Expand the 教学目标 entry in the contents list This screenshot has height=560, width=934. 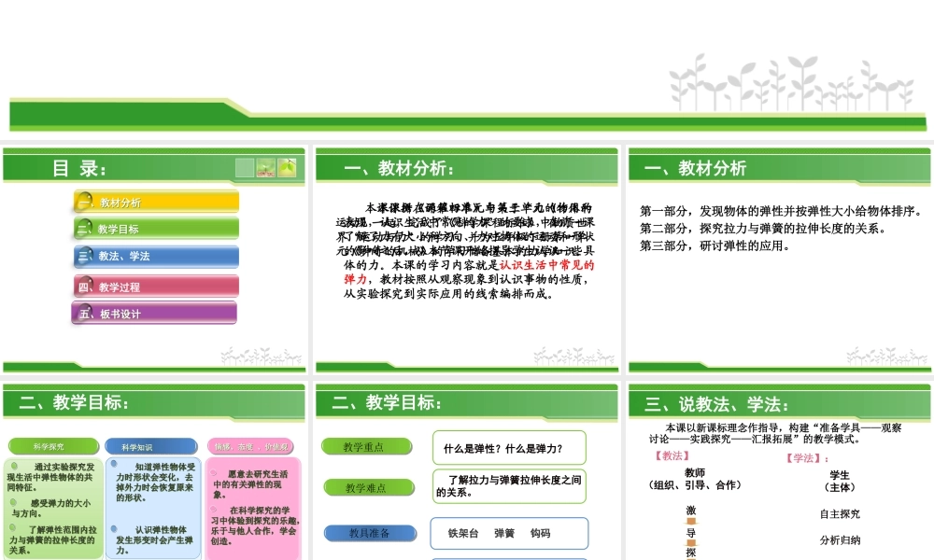click(x=154, y=228)
